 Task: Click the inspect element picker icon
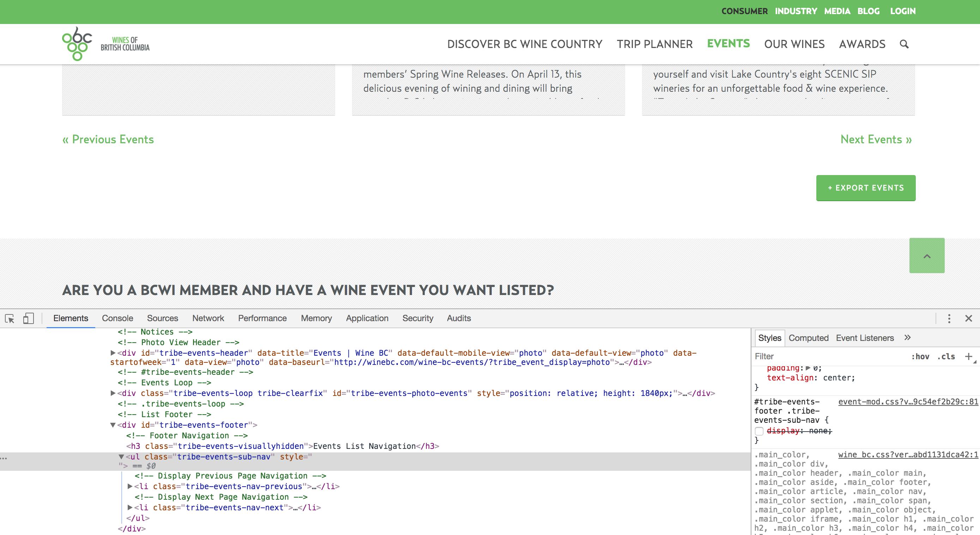10,318
